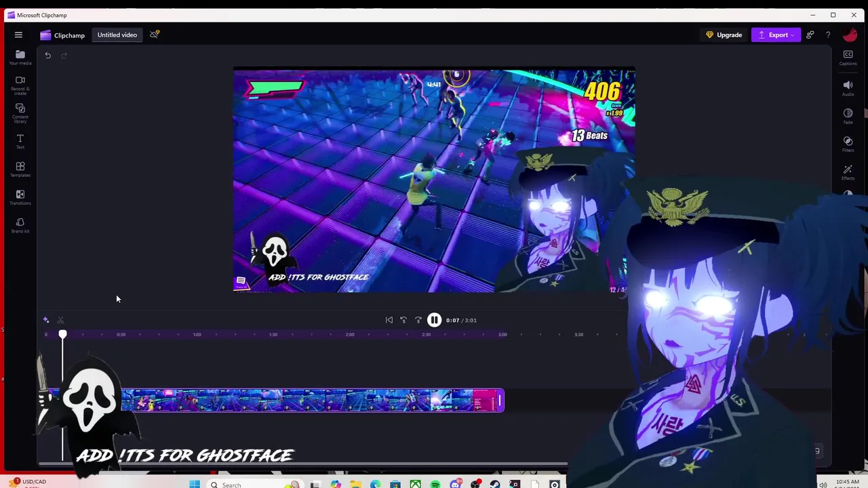Click the 3:00 mark on timeline ruler

pos(502,334)
